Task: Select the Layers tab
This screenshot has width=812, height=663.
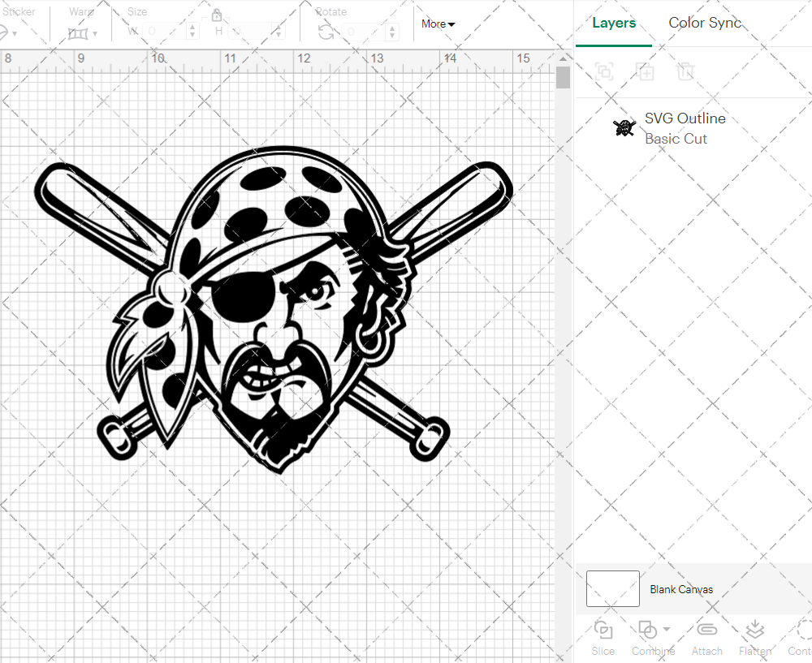Action: pos(614,23)
